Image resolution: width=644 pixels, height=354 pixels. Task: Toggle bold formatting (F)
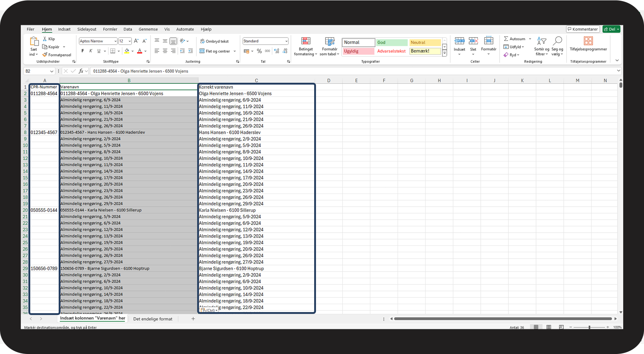point(83,51)
